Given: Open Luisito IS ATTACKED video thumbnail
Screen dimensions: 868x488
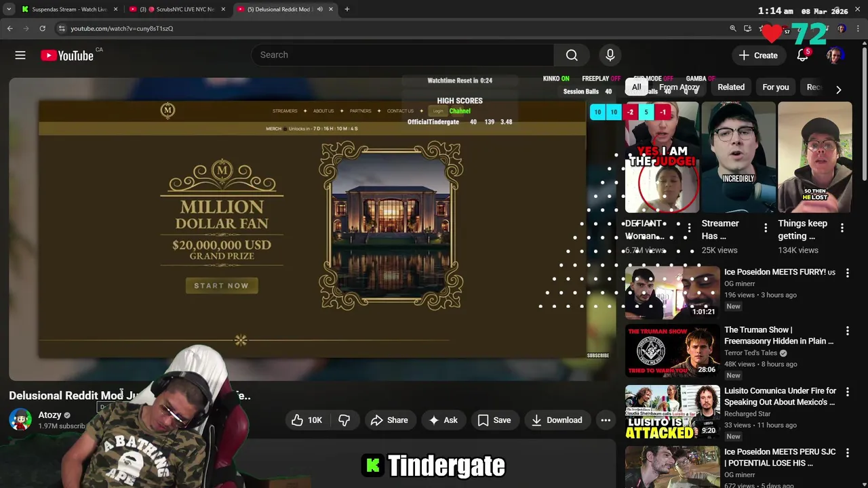Looking at the screenshot, I should pos(672,412).
